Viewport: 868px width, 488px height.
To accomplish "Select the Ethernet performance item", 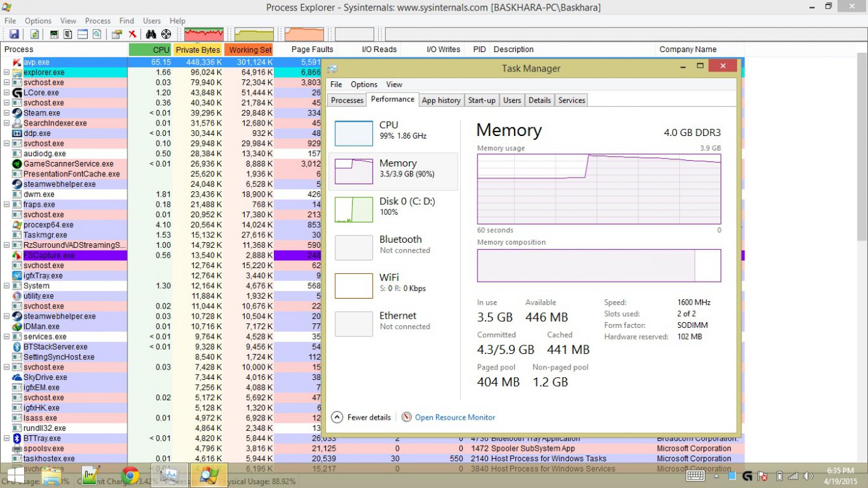I will [x=394, y=323].
